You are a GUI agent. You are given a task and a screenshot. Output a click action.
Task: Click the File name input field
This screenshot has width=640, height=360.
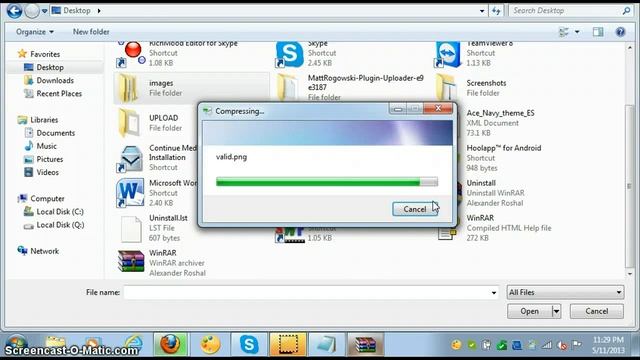pos(306,292)
